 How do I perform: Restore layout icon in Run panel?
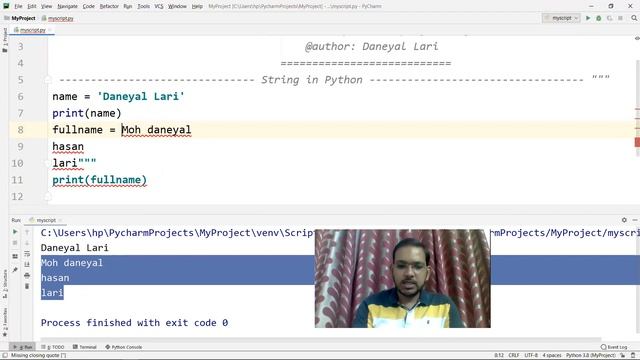click(x=15, y=256)
